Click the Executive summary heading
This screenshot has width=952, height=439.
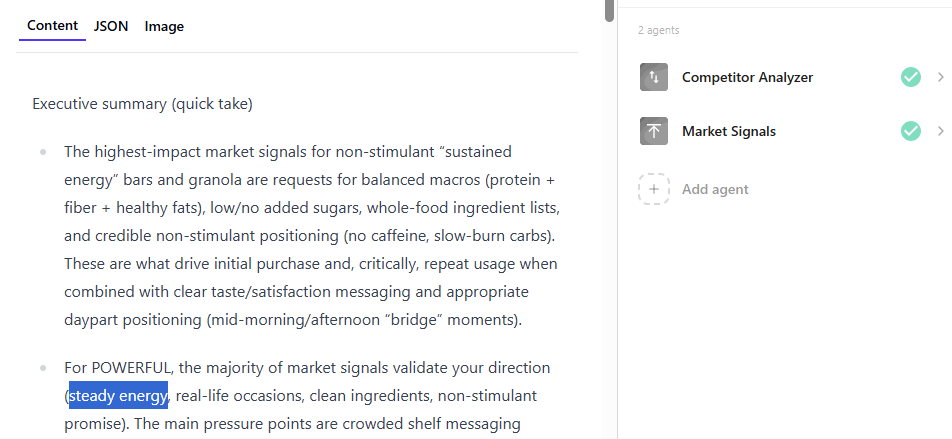tap(142, 103)
